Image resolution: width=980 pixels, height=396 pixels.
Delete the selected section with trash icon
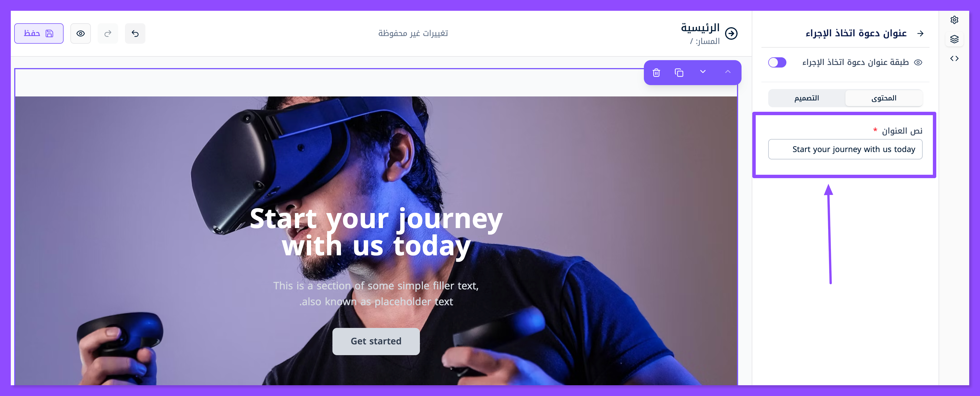point(656,72)
